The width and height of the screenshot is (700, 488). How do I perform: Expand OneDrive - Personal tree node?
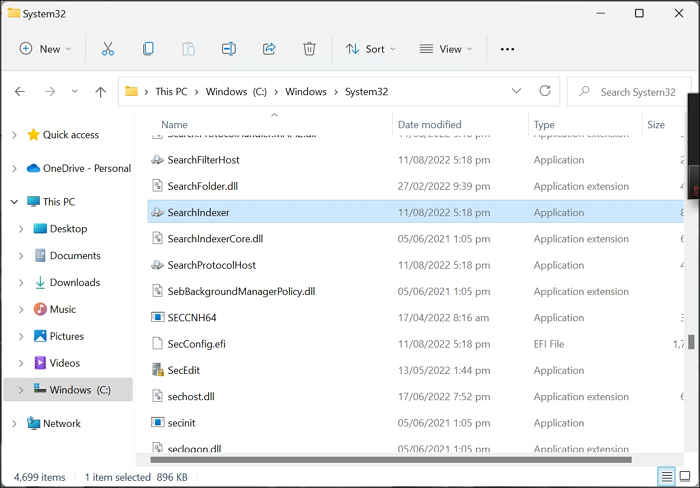point(14,168)
